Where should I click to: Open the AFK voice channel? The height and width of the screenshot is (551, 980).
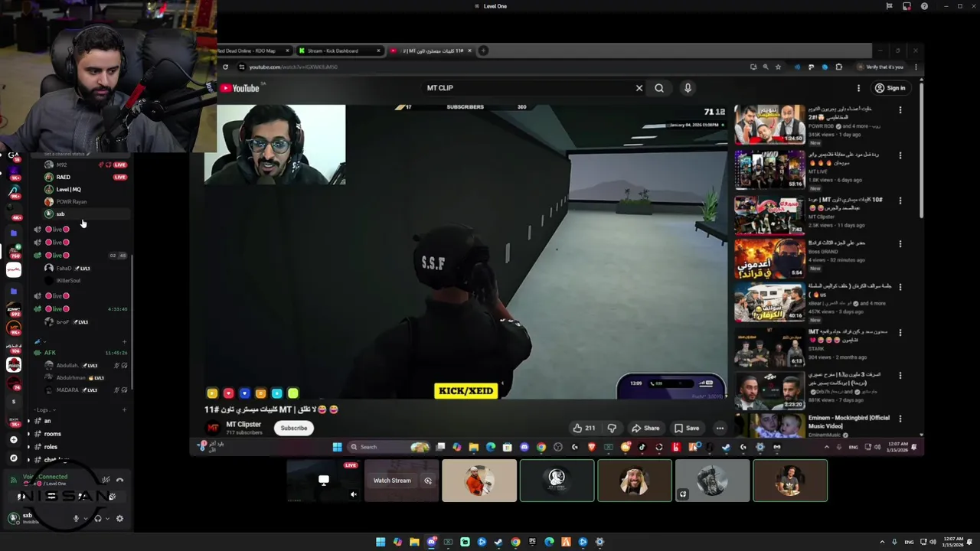click(80, 353)
